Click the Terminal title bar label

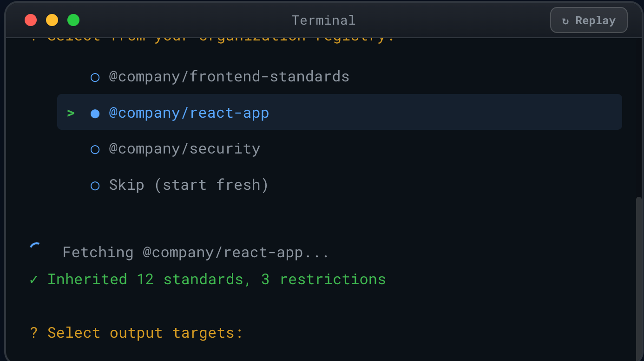(323, 20)
